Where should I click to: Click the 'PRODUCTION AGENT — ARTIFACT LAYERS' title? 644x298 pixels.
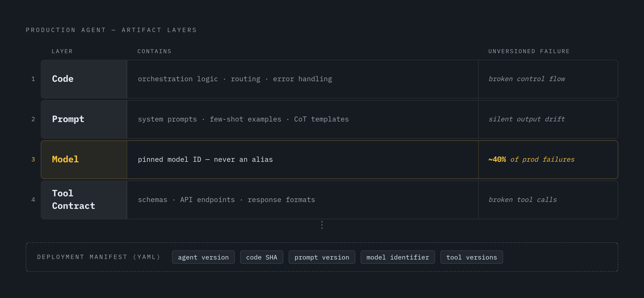tap(111, 30)
